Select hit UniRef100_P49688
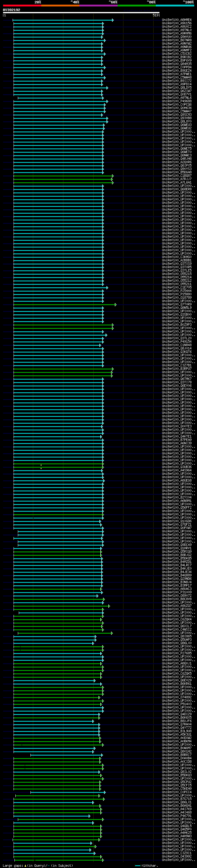The height and width of the screenshot is (868, 197). coord(177,101)
